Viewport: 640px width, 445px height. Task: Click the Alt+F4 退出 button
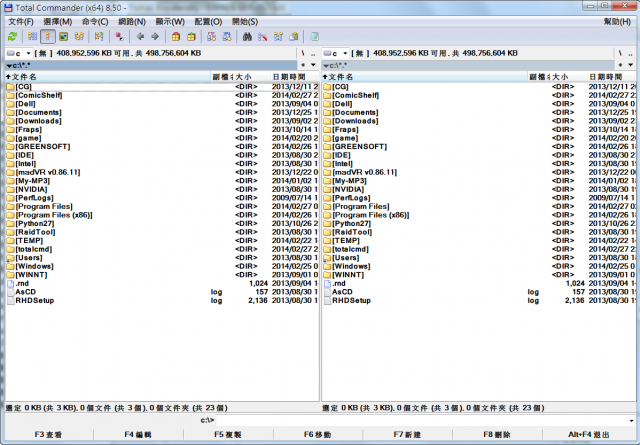pyautogui.click(x=589, y=434)
